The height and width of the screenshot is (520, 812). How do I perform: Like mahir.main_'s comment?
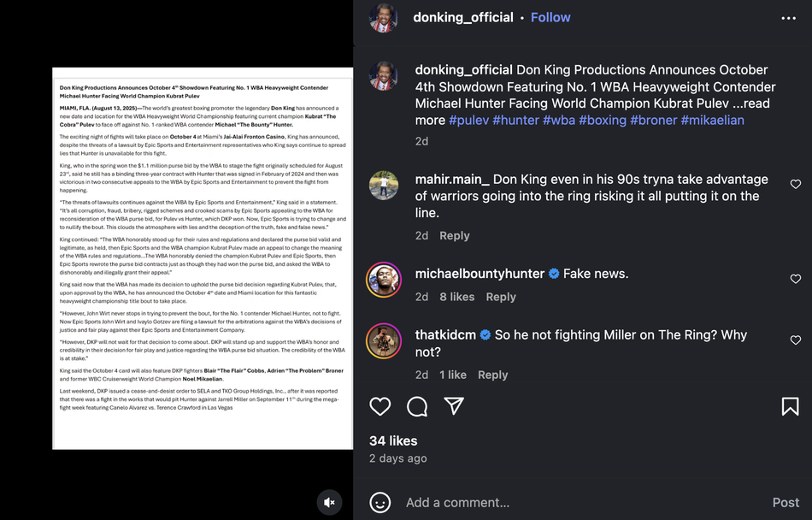tap(796, 184)
